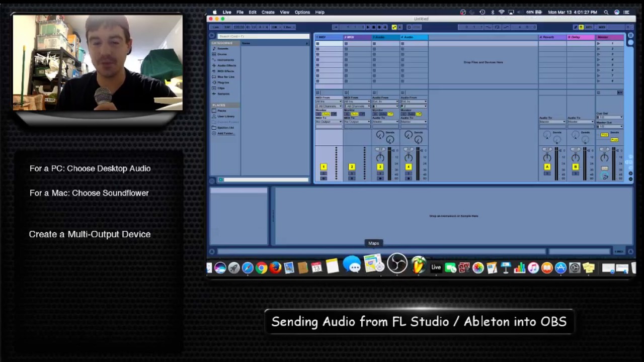
Task: Toggle track activator 3 on Audio track
Action: [x=380, y=167]
